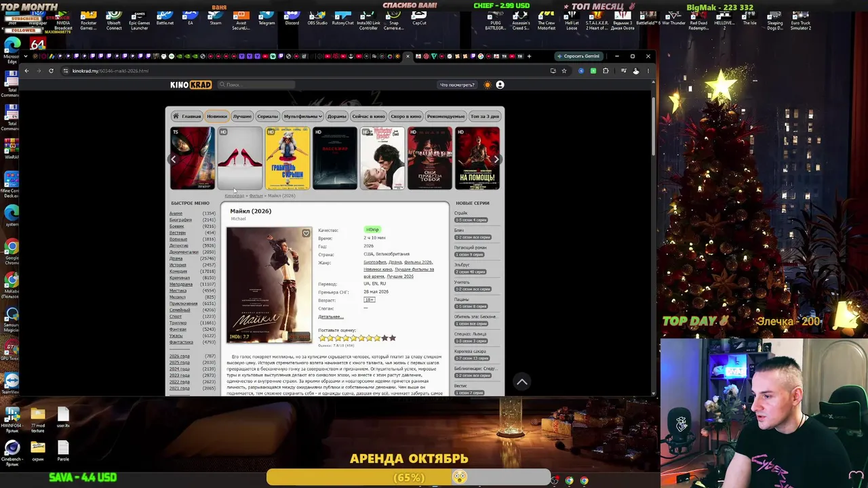Bookmark this page with the star icon
Viewport: 868px width, 488px height.
coord(564,70)
